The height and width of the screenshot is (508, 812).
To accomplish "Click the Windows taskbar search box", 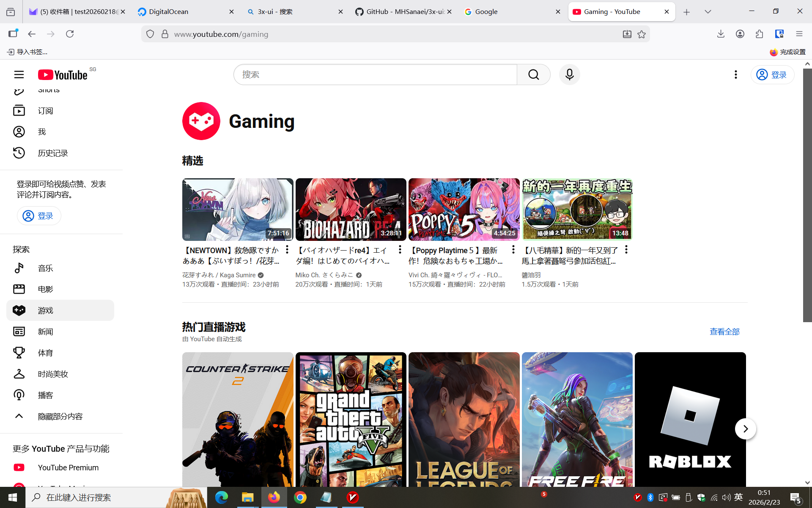I will 116,497.
